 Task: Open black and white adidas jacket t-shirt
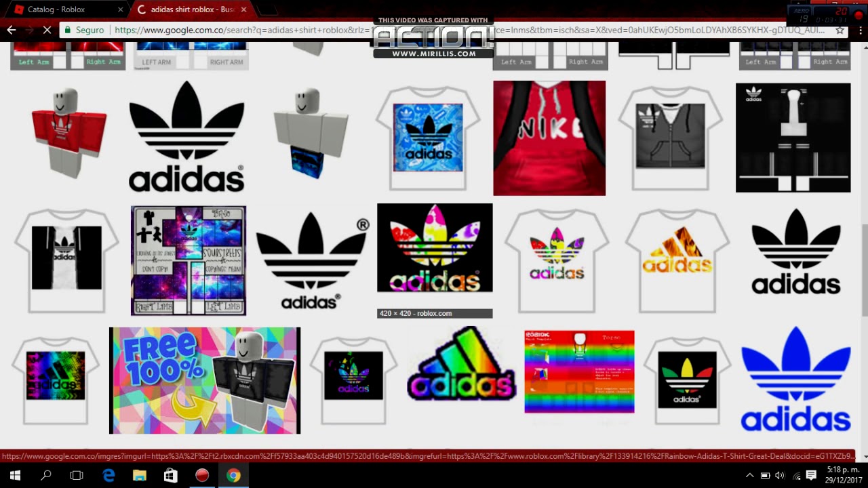66,261
